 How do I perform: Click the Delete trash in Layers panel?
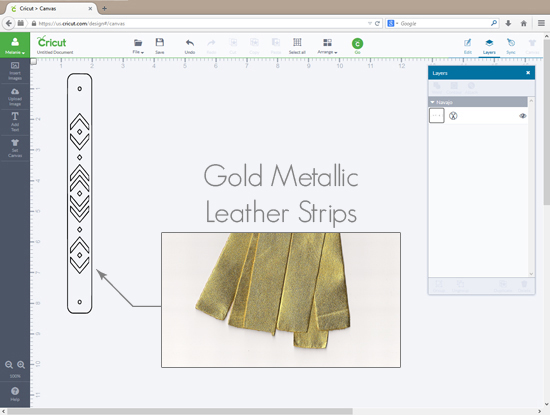(524, 286)
